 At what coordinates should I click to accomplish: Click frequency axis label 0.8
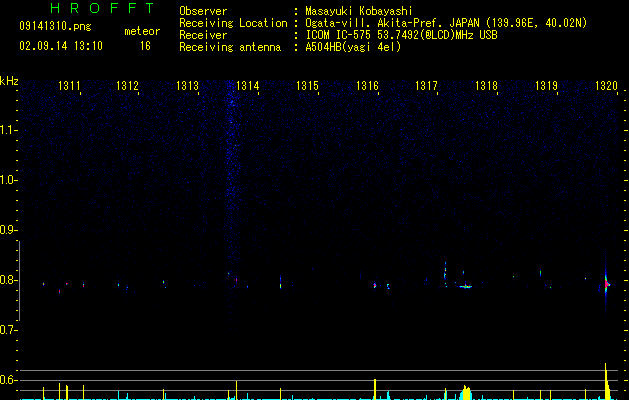[x=8, y=280]
